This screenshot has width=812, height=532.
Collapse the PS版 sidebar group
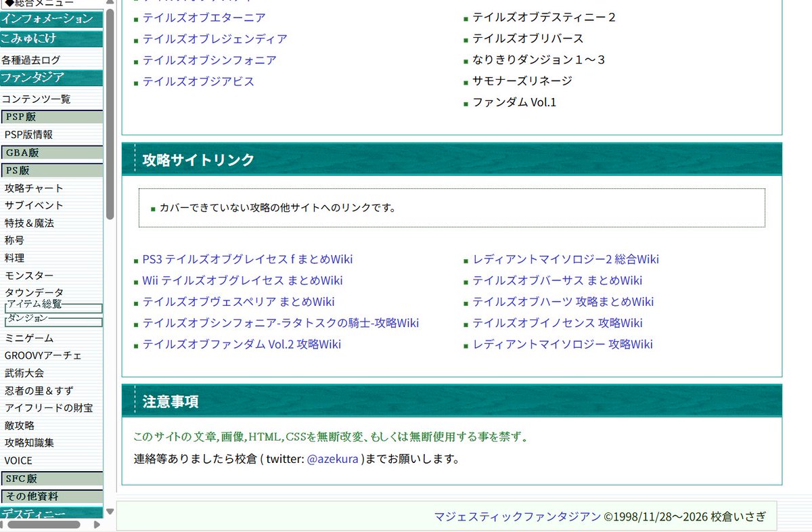pyautogui.click(x=52, y=171)
